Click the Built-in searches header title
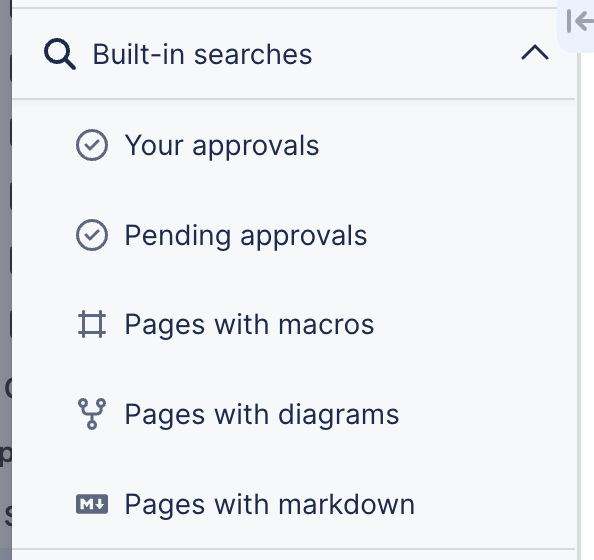 [202, 54]
